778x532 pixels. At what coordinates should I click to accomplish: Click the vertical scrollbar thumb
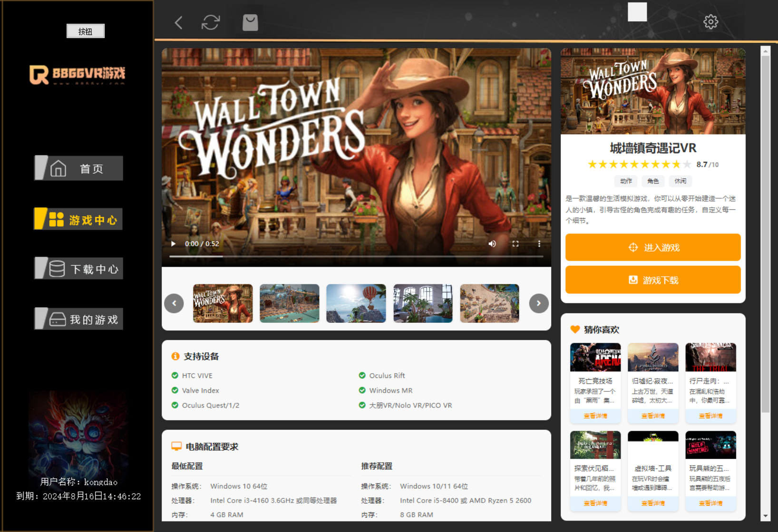point(765,234)
